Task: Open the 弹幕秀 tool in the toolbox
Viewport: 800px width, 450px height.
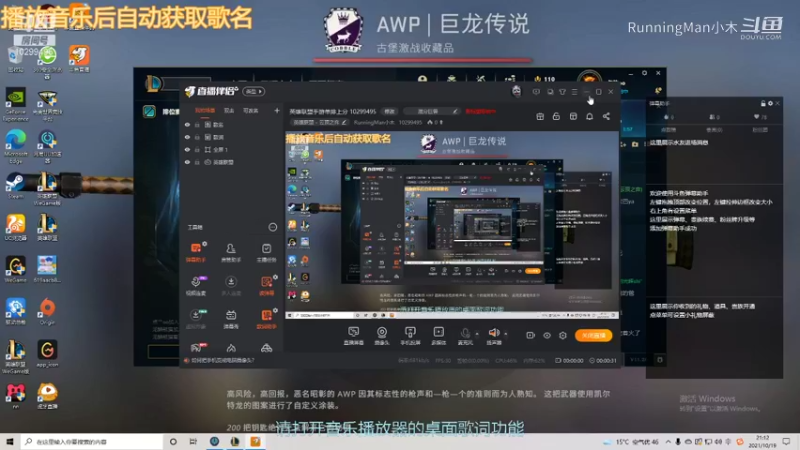Action: coord(231,319)
